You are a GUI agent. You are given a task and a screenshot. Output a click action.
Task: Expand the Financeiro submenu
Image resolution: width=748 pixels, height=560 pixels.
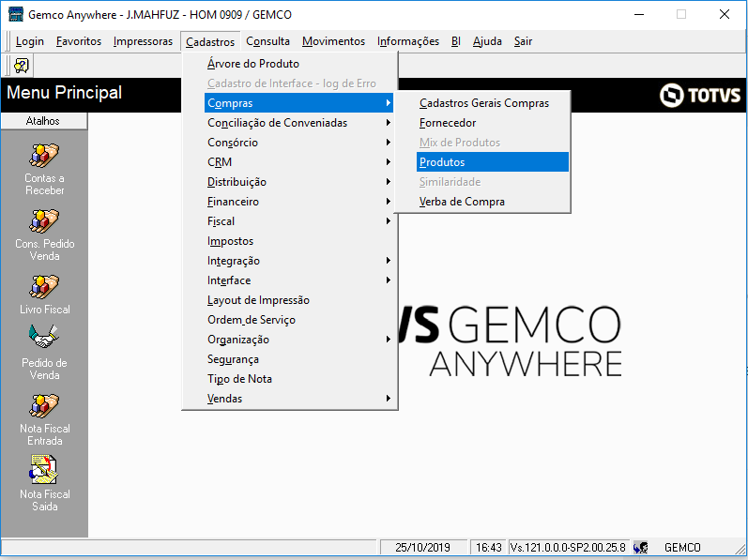(298, 202)
